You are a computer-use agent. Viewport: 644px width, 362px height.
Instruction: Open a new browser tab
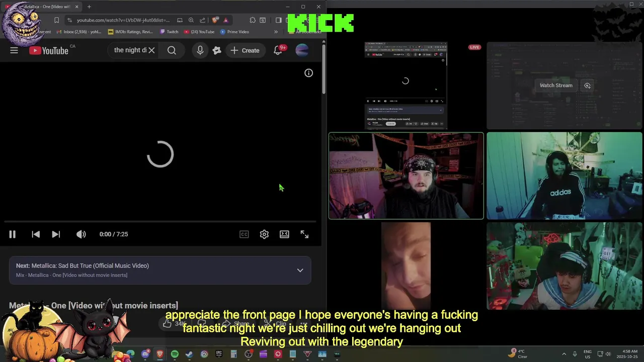pos(89,7)
